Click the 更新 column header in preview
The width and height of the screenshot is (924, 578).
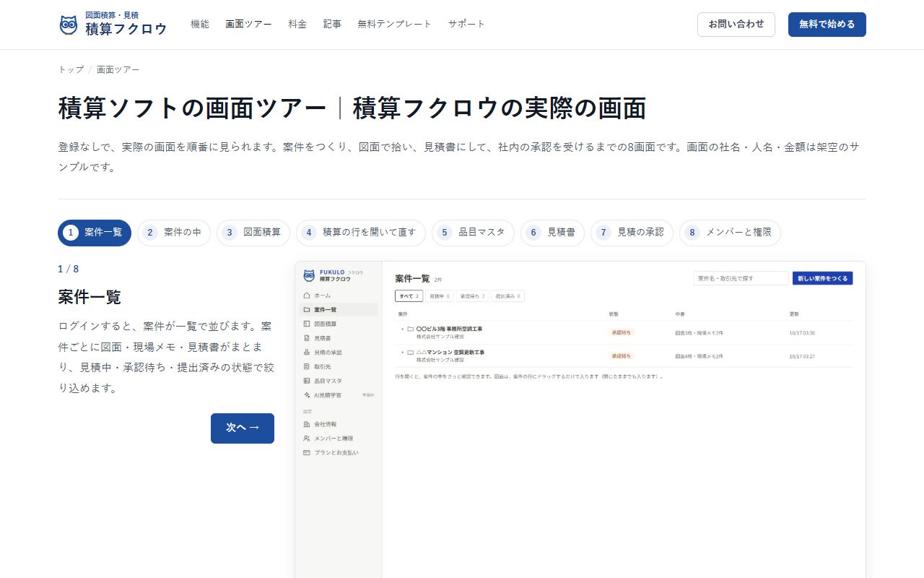click(794, 314)
